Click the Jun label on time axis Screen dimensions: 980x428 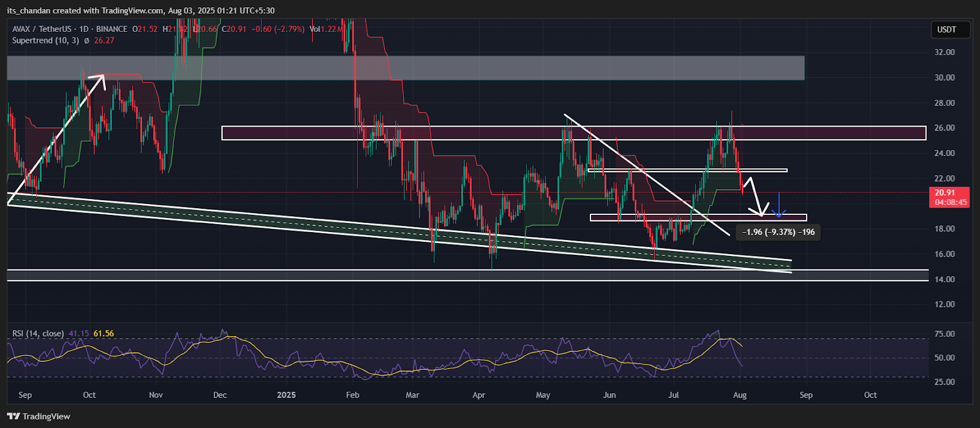[x=609, y=395]
